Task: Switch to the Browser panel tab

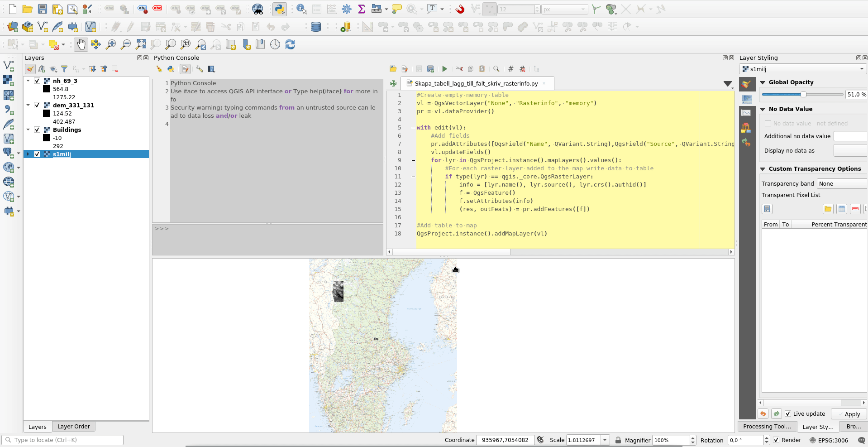Action: tap(854, 427)
